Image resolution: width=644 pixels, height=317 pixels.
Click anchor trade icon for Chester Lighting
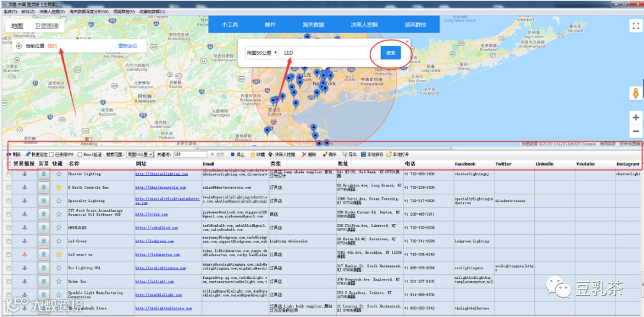pyautogui.click(x=24, y=174)
